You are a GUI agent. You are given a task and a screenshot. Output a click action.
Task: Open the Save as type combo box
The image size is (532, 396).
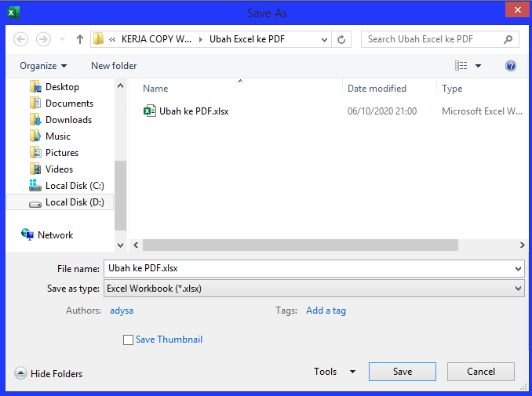(x=314, y=289)
